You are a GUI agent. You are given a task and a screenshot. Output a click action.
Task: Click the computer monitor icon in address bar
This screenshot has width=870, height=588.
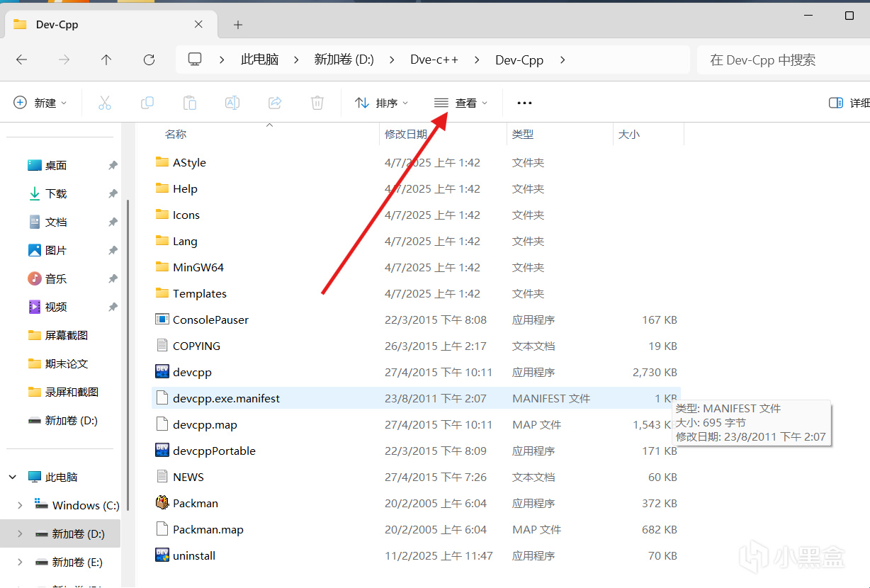click(195, 60)
